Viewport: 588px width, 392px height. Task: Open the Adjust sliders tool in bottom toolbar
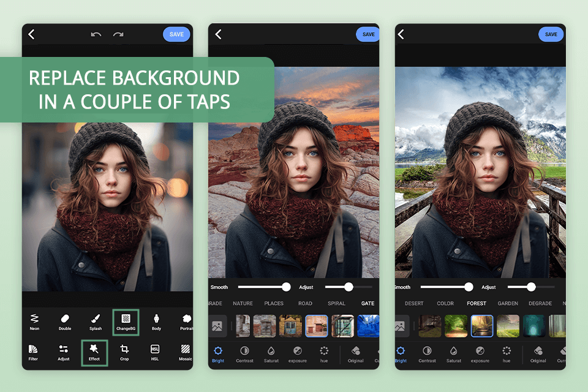(63, 353)
